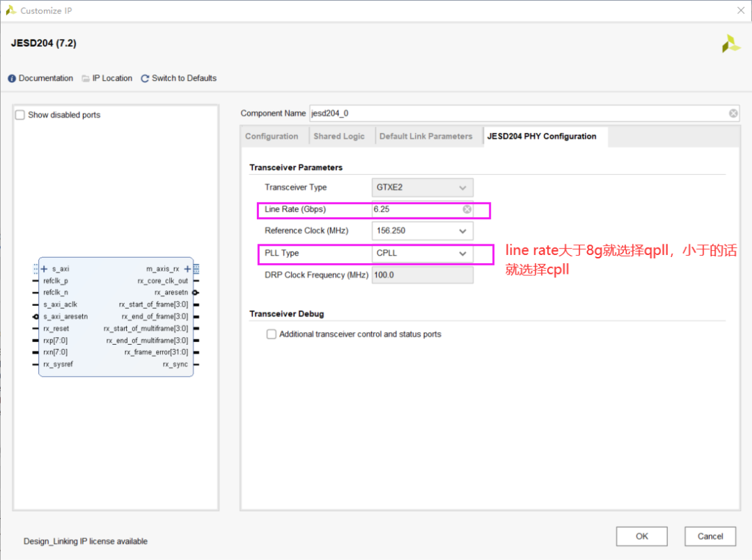752x560 pixels.
Task: Select the rx_reset port label
Action: [x=56, y=328]
